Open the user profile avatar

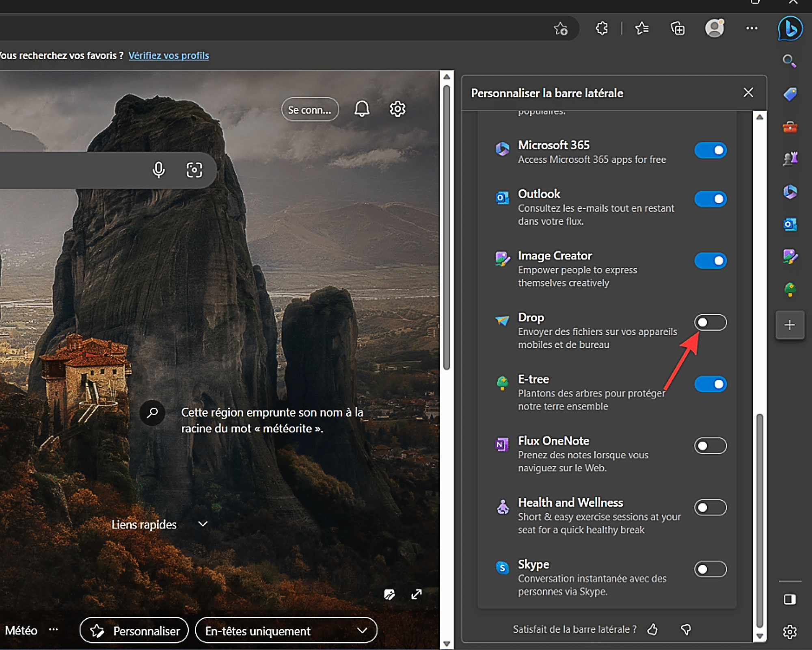coord(715,28)
